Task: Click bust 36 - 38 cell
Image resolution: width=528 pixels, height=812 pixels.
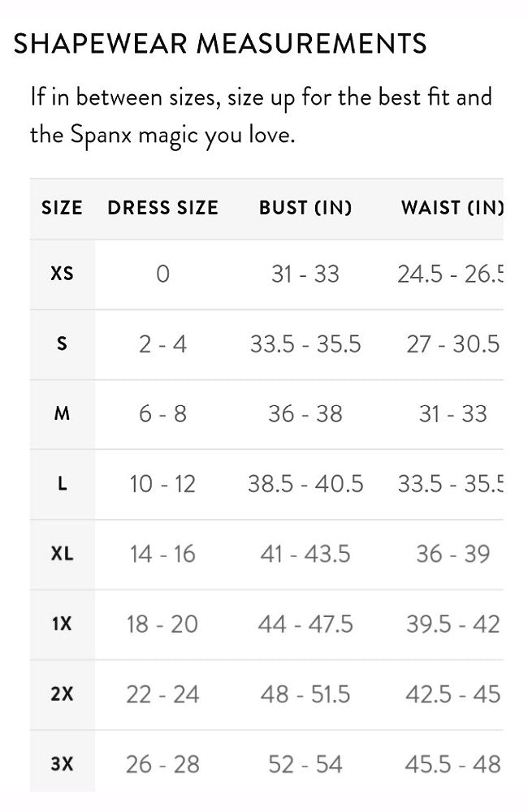Action: (x=305, y=414)
